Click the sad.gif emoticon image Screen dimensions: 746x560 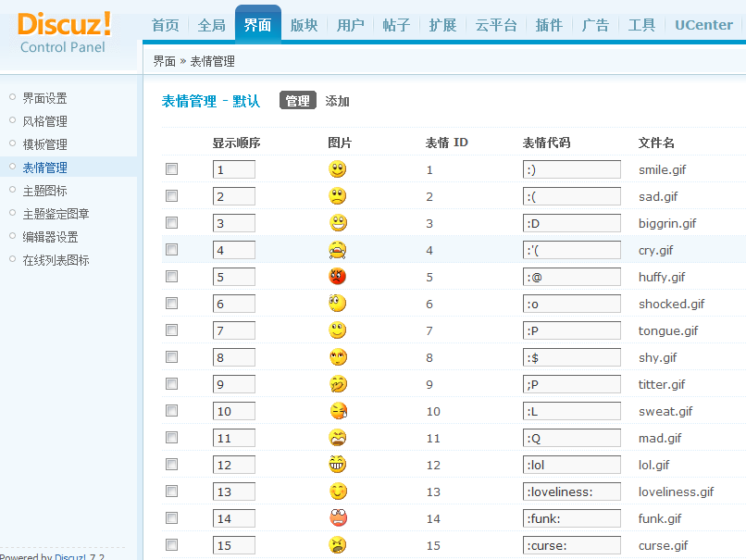pos(337,196)
